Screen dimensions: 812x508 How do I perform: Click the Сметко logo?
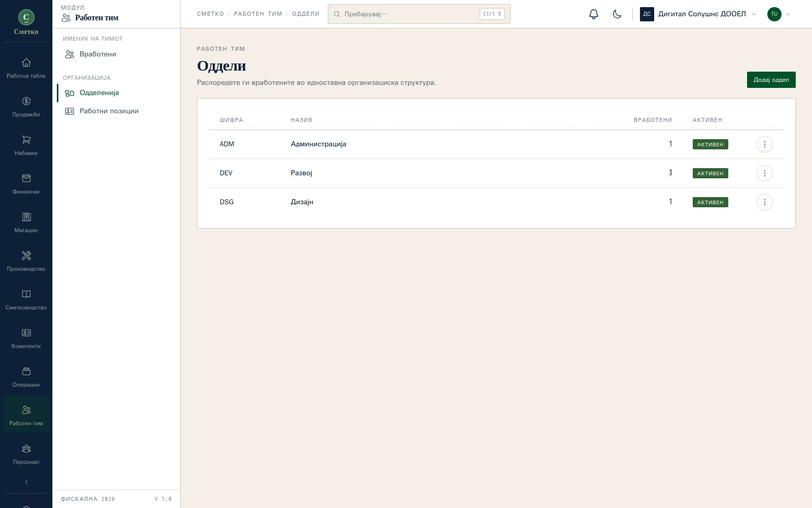(26, 22)
